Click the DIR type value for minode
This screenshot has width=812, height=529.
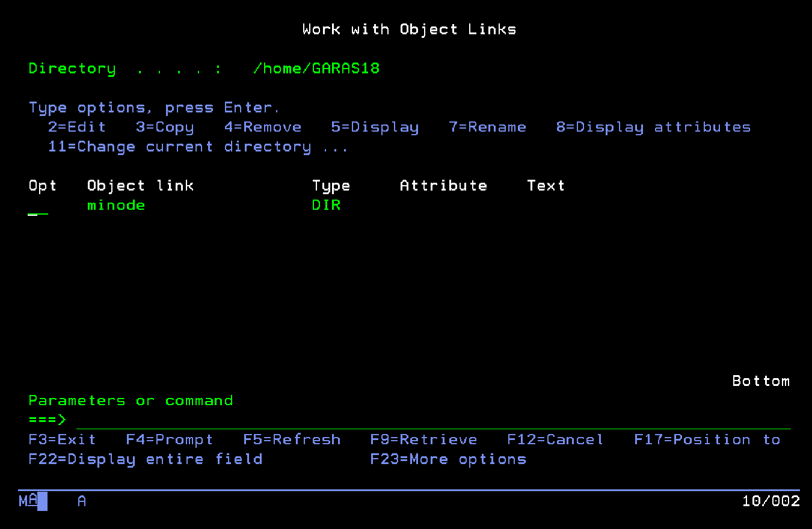click(x=327, y=206)
